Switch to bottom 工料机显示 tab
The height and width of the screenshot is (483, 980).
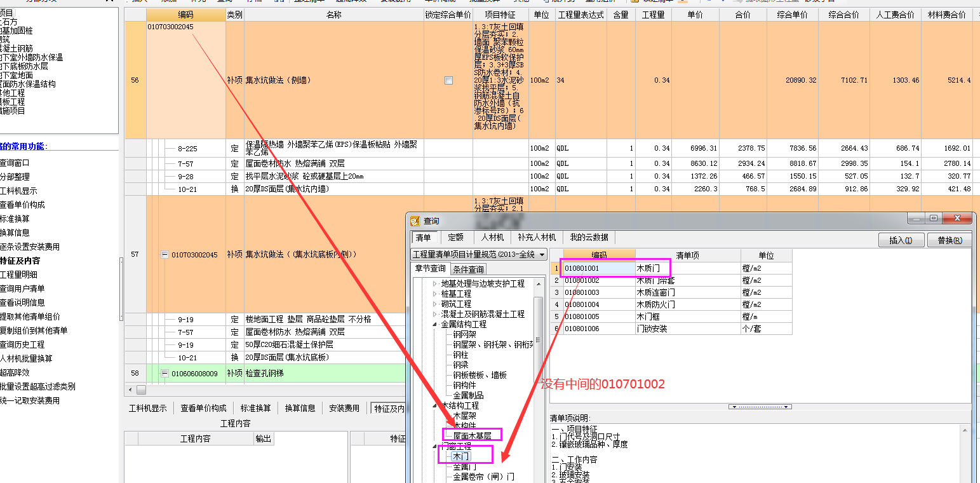[x=147, y=408]
